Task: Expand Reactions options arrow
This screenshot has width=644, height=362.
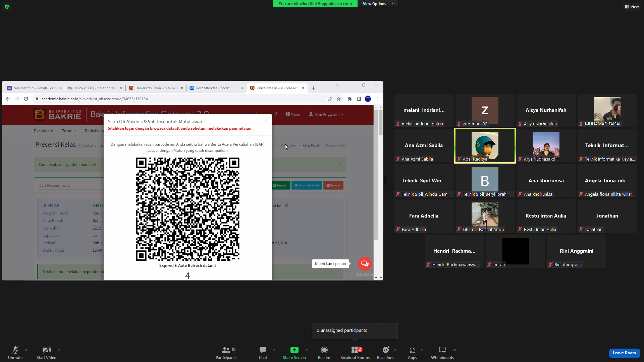Action: (395, 350)
